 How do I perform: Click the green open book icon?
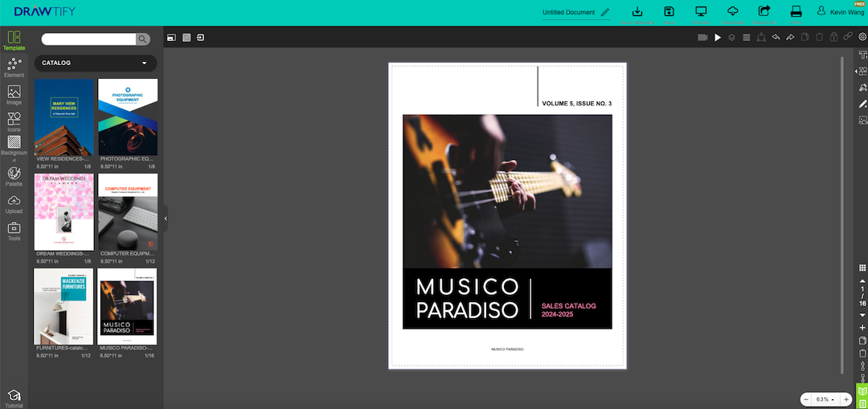click(862, 391)
